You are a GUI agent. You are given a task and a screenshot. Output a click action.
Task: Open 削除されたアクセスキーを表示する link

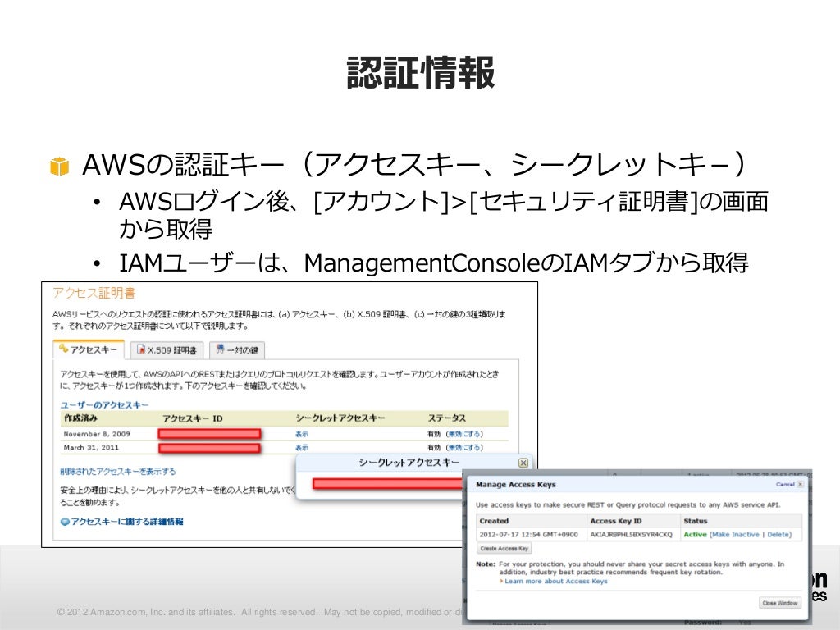[x=118, y=472]
